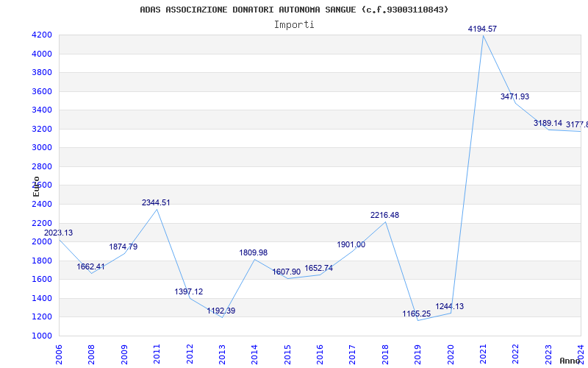Click the 2021 year axis label

[x=483, y=352]
